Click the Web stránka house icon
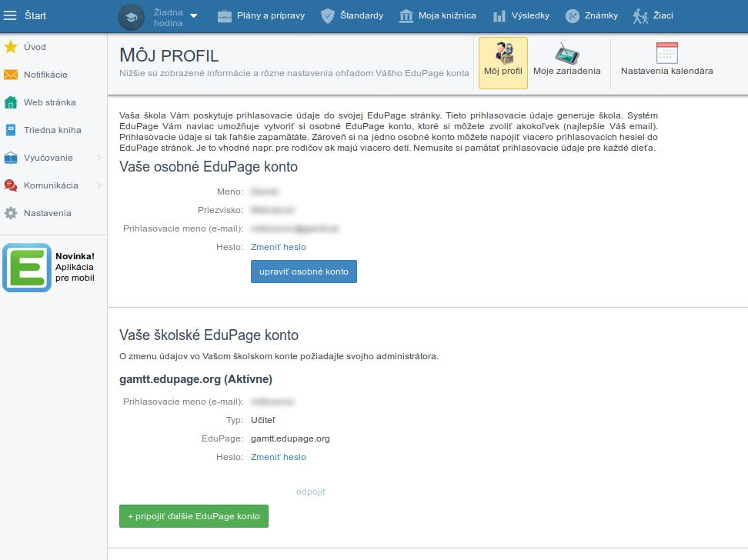This screenshot has width=748, height=560. (11, 102)
